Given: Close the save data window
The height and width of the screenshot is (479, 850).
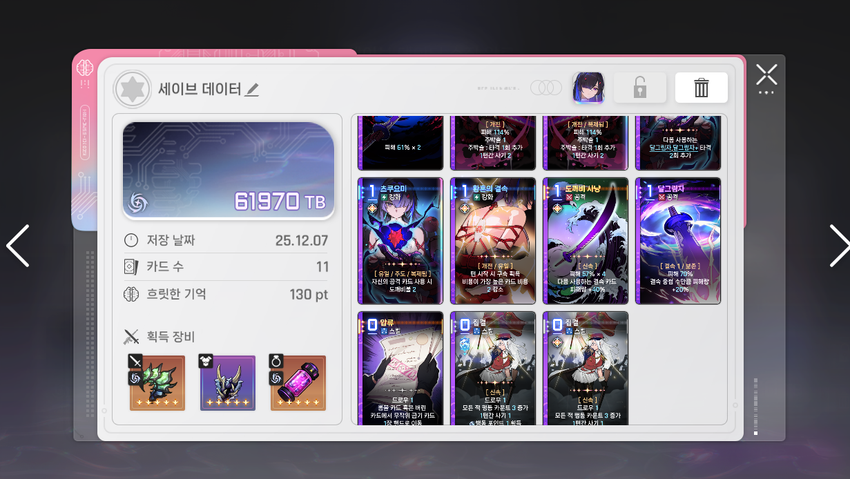Looking at the screenshot, I should 767,75.
